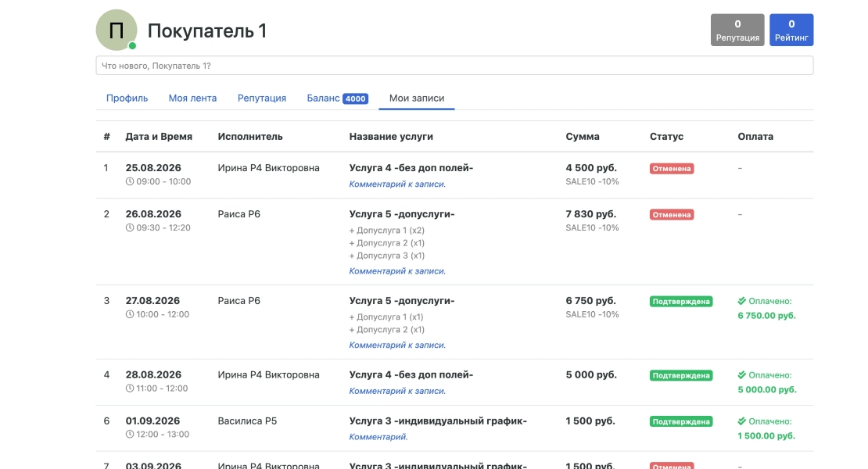Click the performer name Василиса Р5

(247, 421)
